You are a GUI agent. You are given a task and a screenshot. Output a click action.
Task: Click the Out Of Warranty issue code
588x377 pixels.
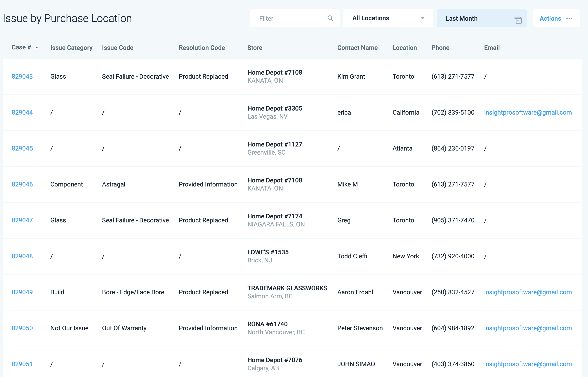[x=124, y=328]
